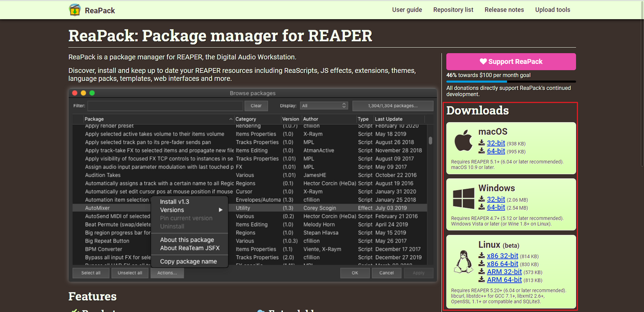Open the User guide page
The width and height of the screenshot is (644, 312).
(407, 10)
